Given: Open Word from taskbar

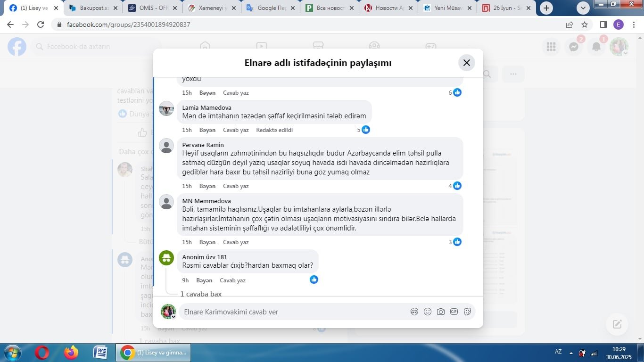Looking at the screenshot, I should (100, 353).
